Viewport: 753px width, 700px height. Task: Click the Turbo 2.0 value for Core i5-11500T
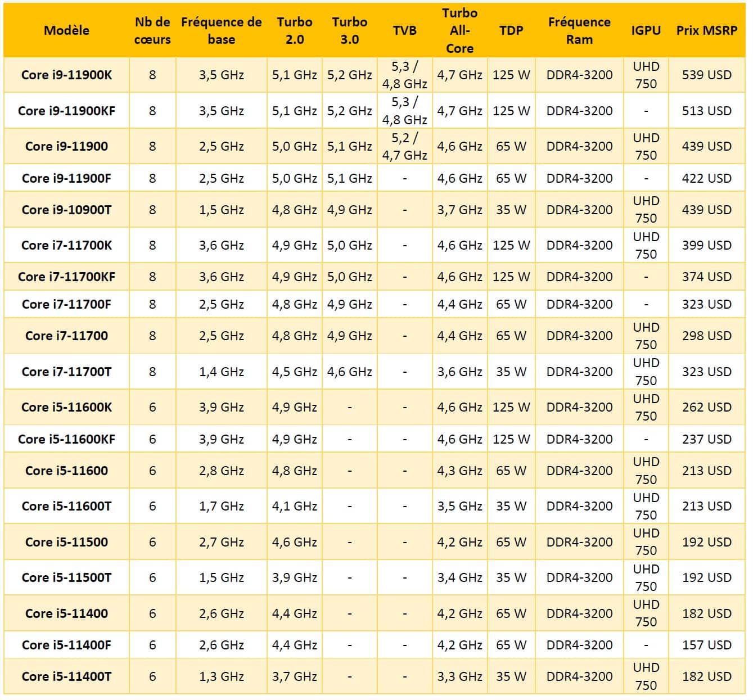point(295,577)
